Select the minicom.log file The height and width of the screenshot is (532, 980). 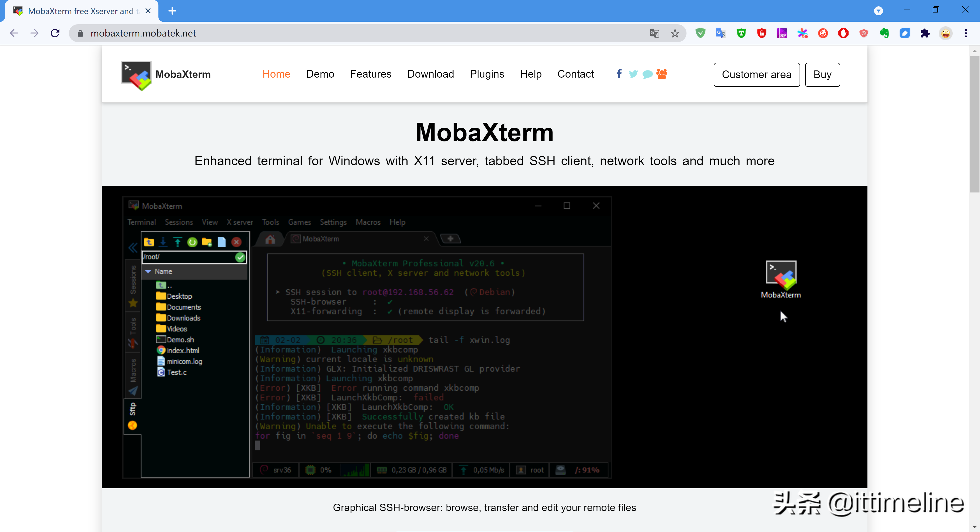179,361
